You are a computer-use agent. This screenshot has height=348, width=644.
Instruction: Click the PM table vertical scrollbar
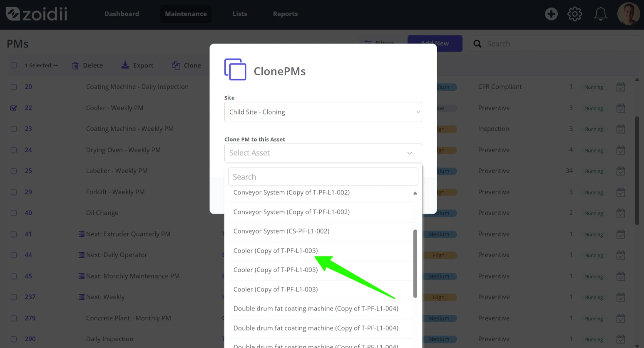[637, 171]
